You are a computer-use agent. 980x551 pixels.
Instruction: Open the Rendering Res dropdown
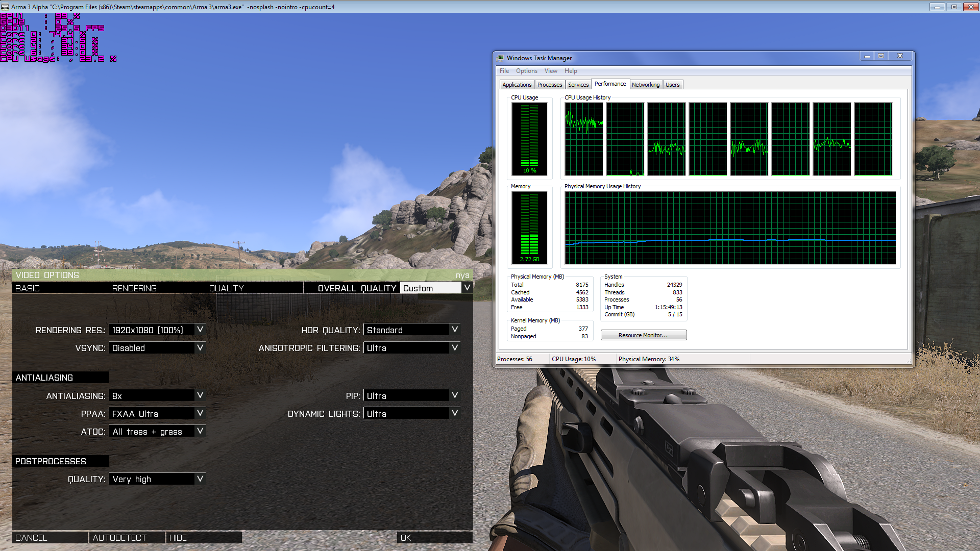157,330
